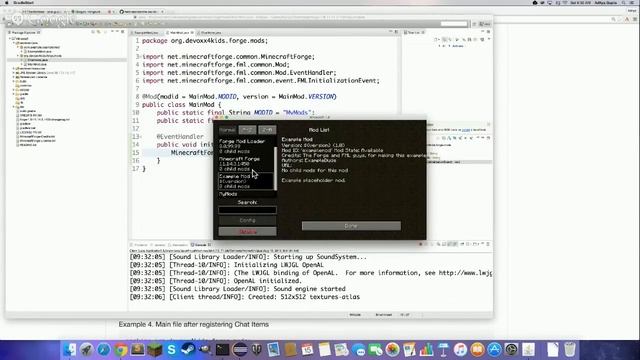
Task: Sort mod list Z-A
Action: point(267,130)
